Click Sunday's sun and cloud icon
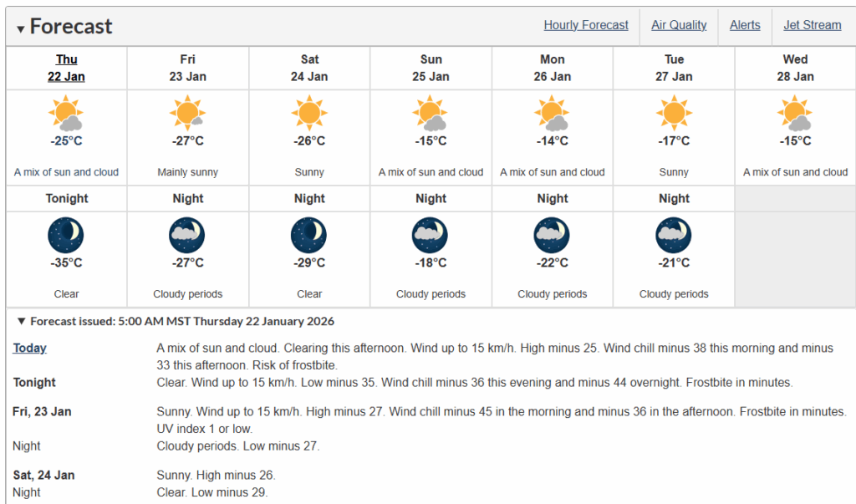 tap(431, 113)
